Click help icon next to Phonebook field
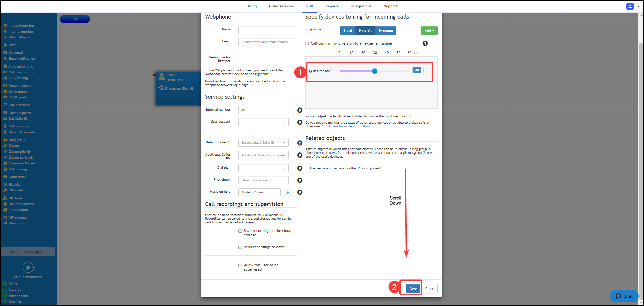The image size is (644, 306). pyautogui.click(x=300, y=180)
